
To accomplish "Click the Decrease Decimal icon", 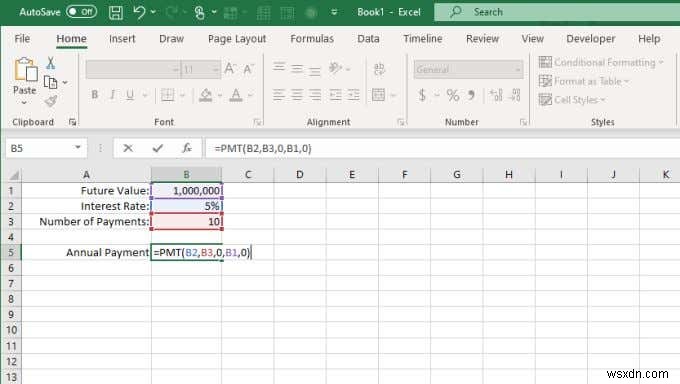I will 515,95.
